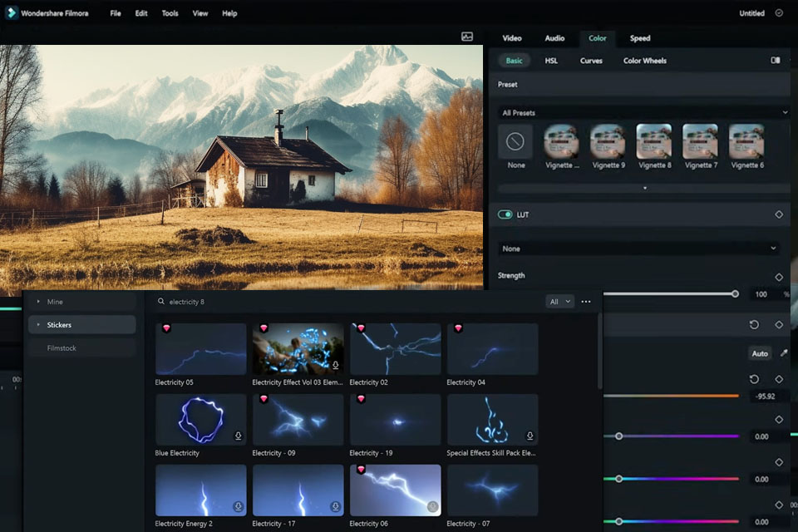This screenshot has width=798, height=532.
Task: Add keyframe for LUT
Action: click(x=779, y=214)
